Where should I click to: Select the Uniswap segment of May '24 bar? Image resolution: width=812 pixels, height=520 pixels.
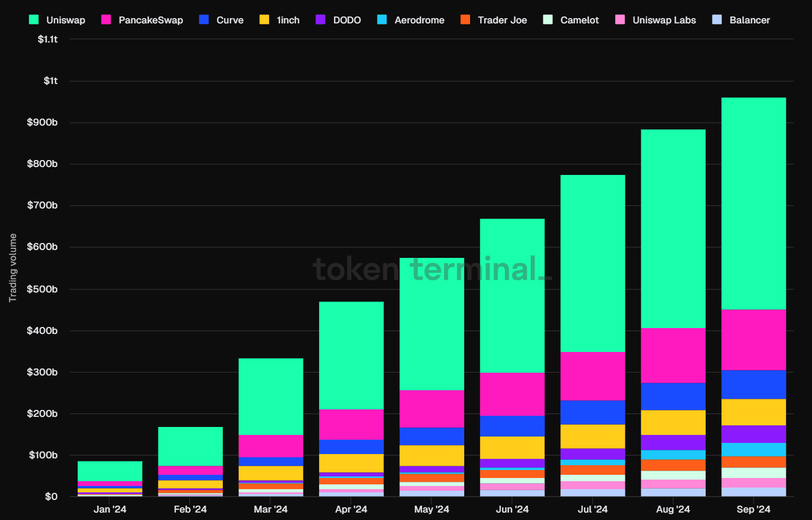point(432,324)
